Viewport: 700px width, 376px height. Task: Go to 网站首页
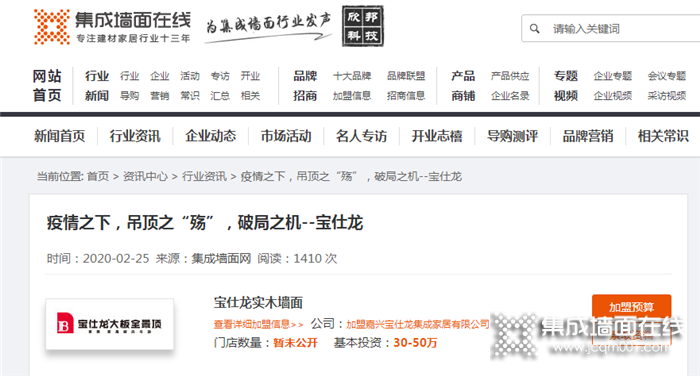(x=47, y=85)
